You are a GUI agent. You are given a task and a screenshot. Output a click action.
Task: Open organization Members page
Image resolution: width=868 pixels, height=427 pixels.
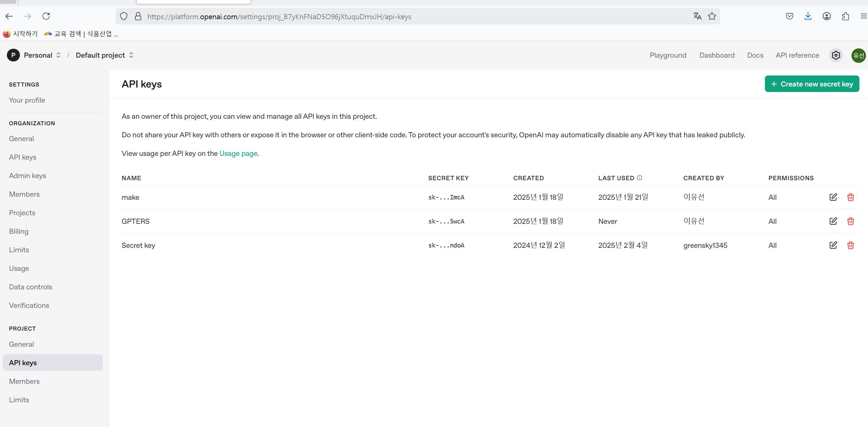tap(53, 194)
